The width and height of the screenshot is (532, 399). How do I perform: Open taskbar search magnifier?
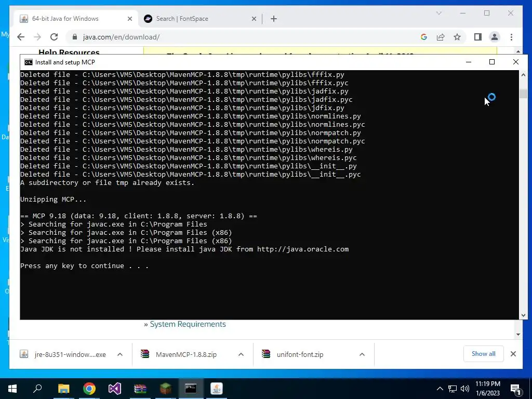click(x=37, y=389)
